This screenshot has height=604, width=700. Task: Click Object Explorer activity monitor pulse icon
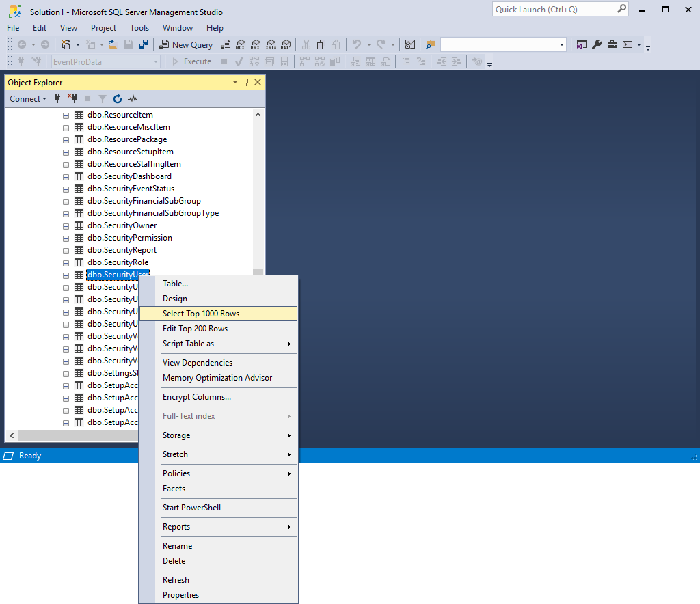133,98
